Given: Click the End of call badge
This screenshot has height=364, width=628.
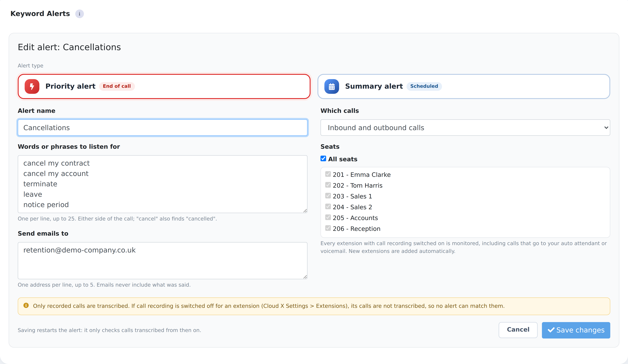Looking at the screenshot, I should pos(117,86).
